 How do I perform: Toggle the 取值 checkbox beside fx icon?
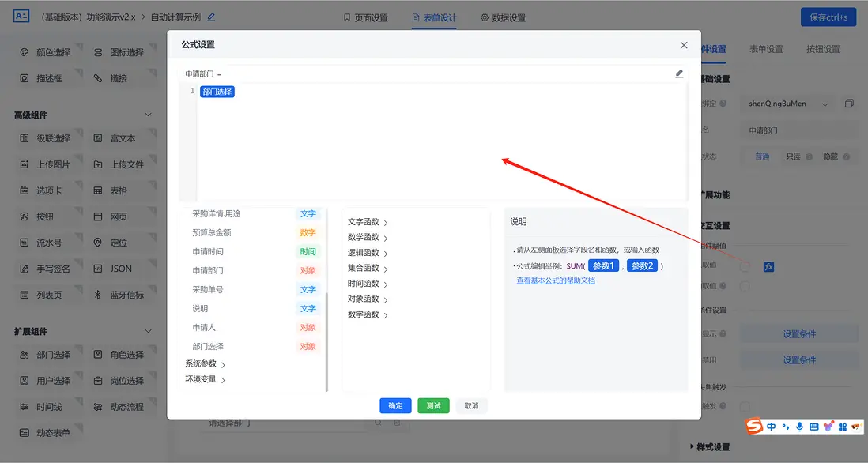tap(745, 266)
